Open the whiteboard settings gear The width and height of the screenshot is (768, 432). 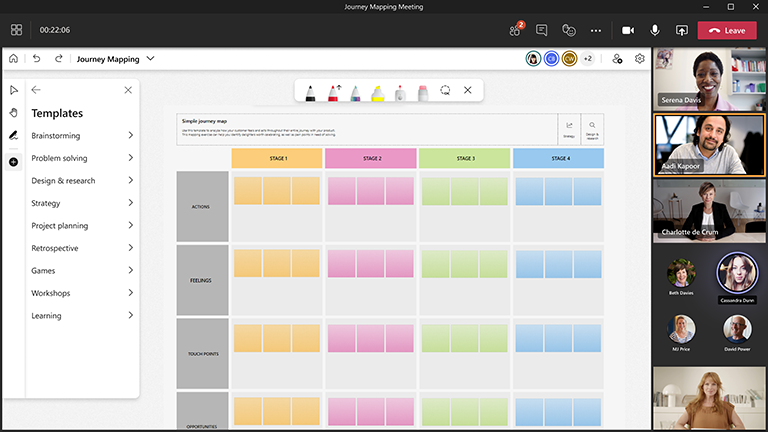[640, 59]
